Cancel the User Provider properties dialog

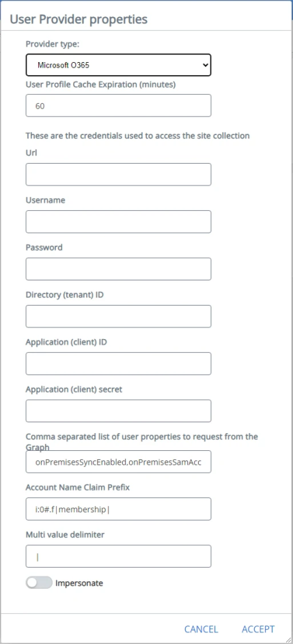(x=201, y=629)
